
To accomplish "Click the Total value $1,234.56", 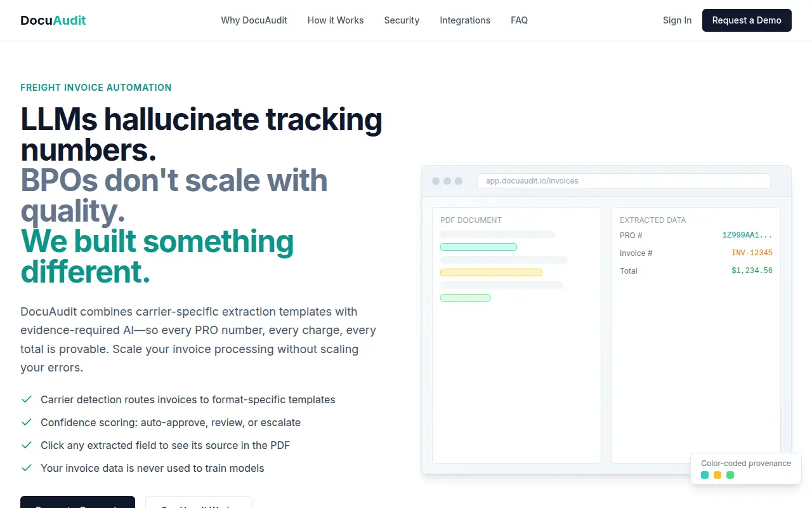I will pyautogui.click(x=752, y=271).
